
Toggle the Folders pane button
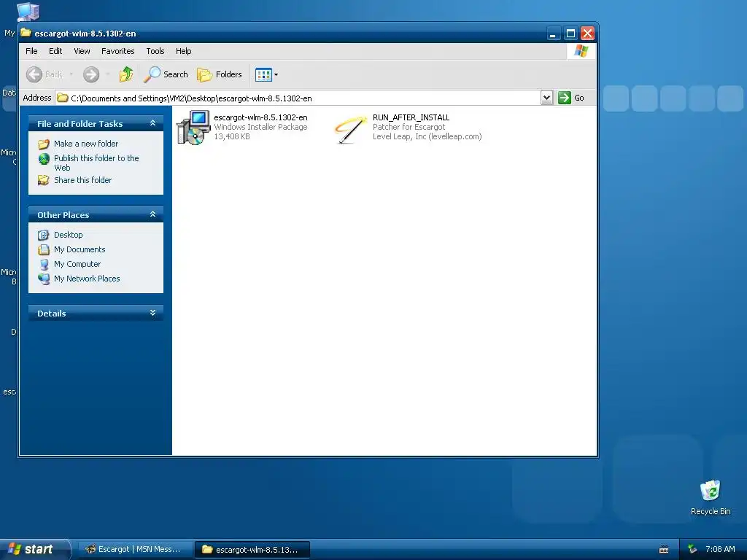pos(220,74)
